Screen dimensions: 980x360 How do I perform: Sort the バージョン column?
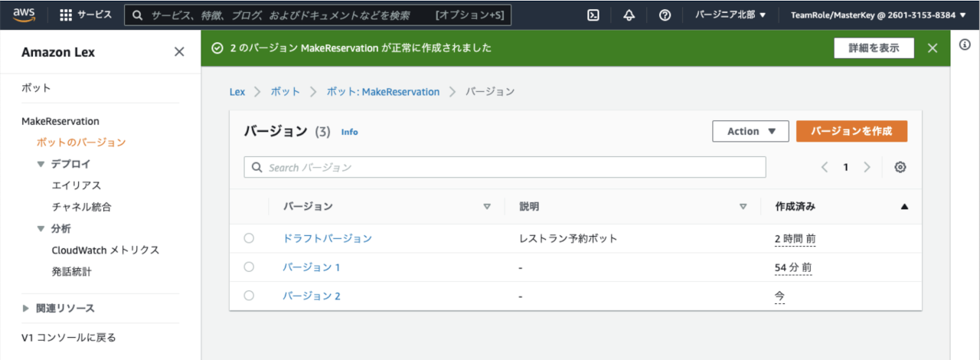(x=487, y=207)
